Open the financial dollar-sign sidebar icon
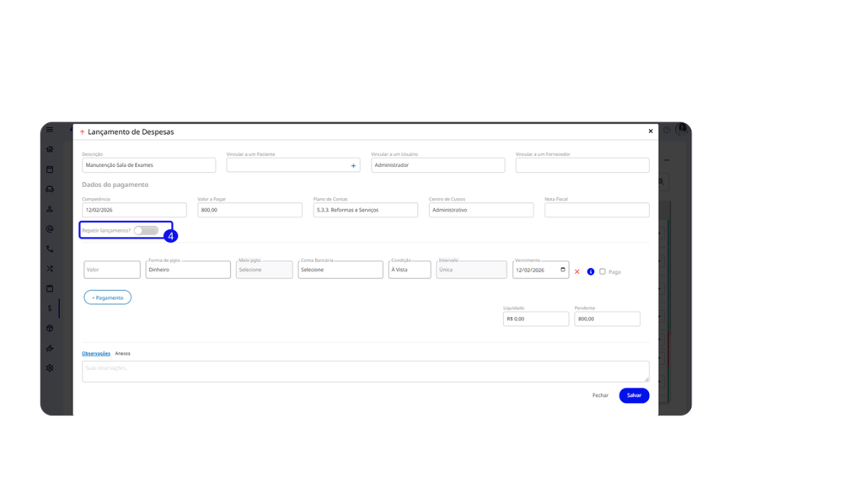The width and height of the screenshot is (863, 504). coord(50,308)
